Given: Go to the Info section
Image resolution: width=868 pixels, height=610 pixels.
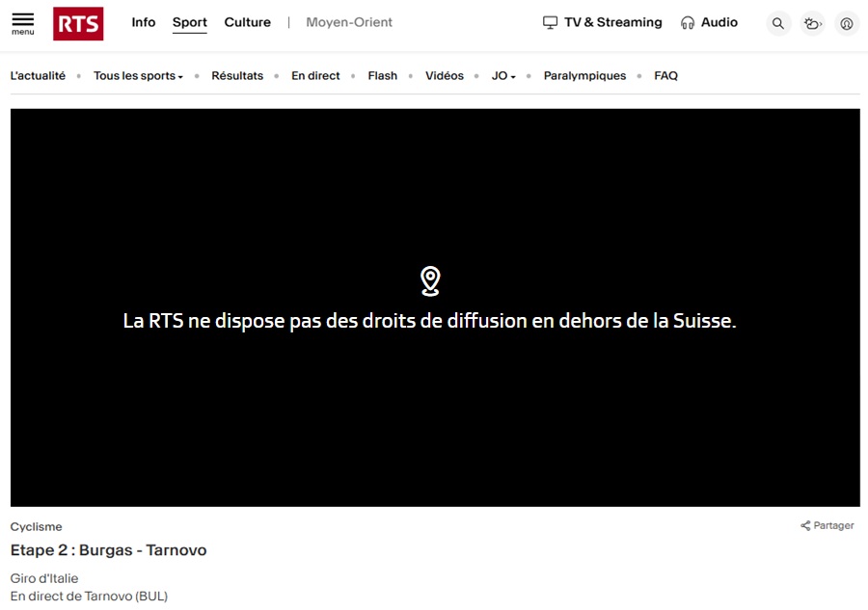Looking at the screenshot, I should (144, 22).
